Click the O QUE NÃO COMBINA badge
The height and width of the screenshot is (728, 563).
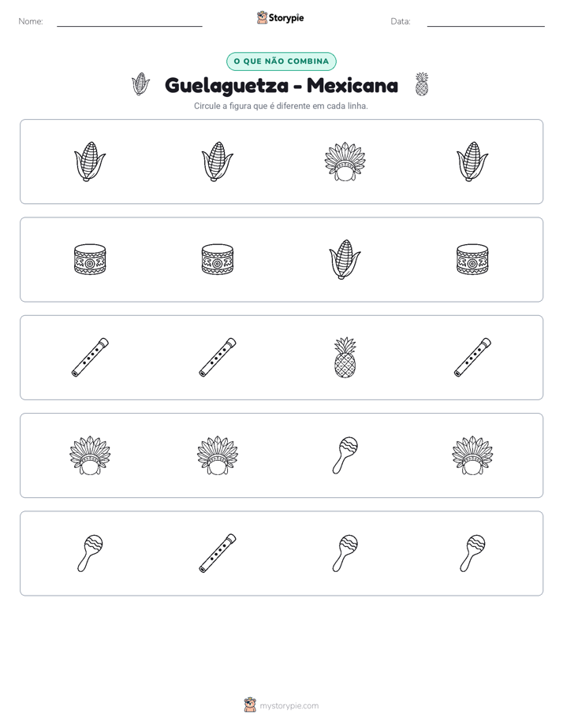coord(281,61)
